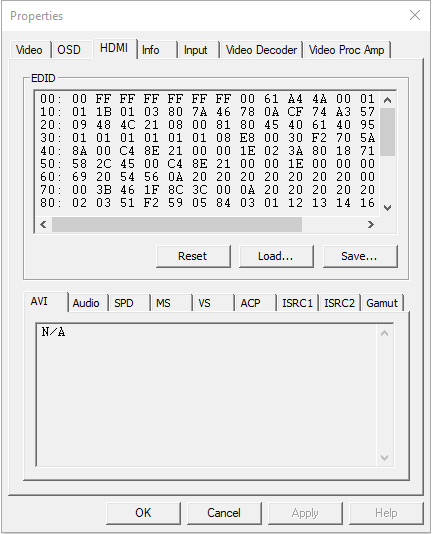Save the EDID with Save...
This screenshot has height=534, width=432.
(360, 256)
